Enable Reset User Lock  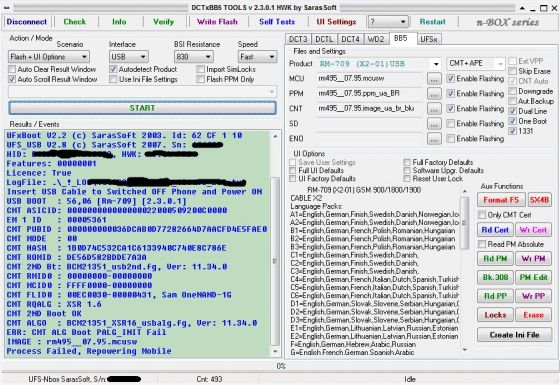pyautogui.click(x=407, y=178)
